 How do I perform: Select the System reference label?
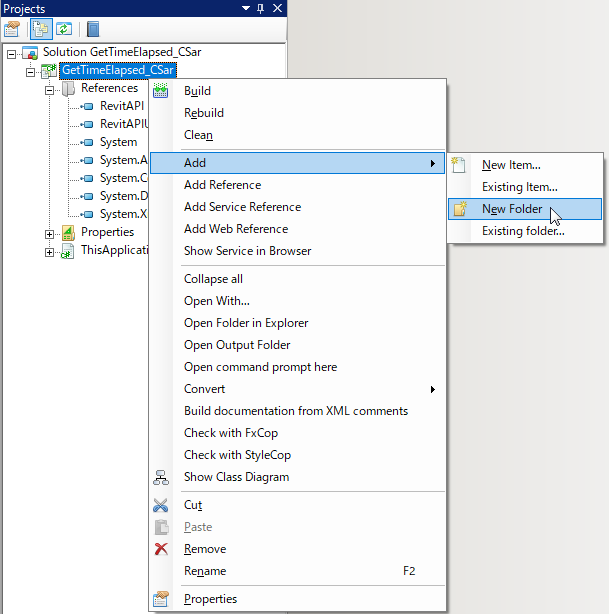click(x=118, y=142)
